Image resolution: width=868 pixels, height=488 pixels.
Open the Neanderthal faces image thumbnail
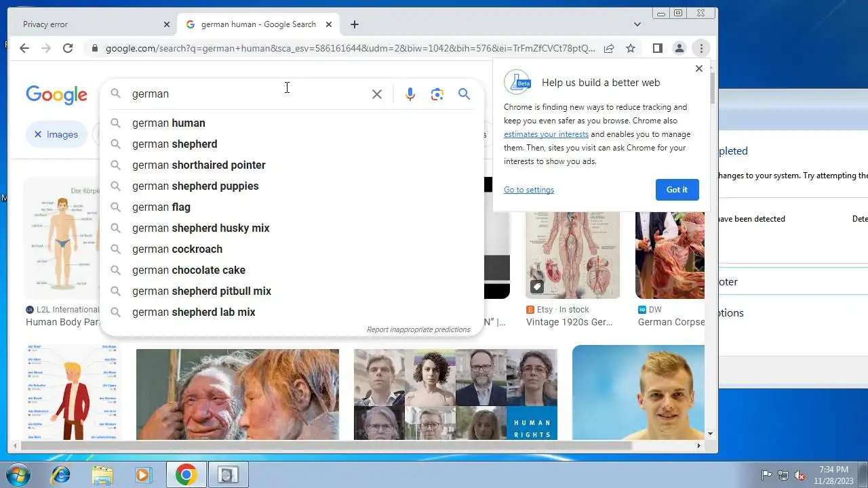point(237,394)
